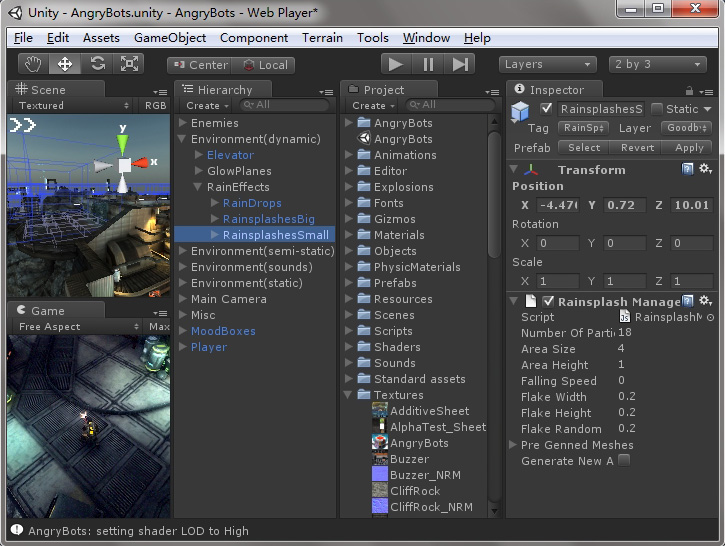Expand the Pre Genned Meshes array
725x546 pixels.
tap(513, 444)
